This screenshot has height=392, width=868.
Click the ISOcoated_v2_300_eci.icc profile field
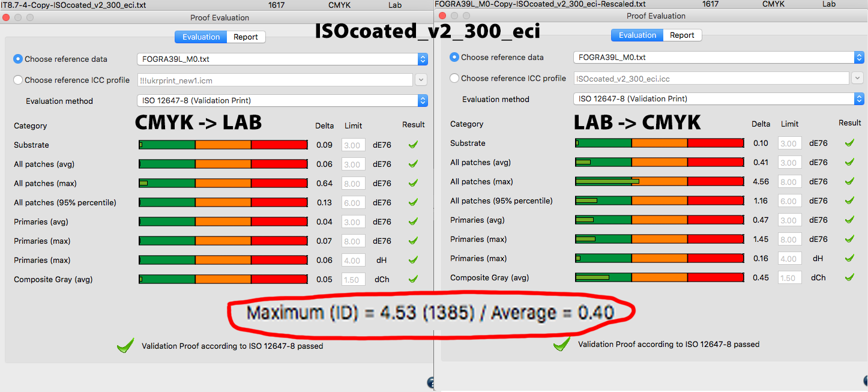pyautogui.click(x=711, y=78)
